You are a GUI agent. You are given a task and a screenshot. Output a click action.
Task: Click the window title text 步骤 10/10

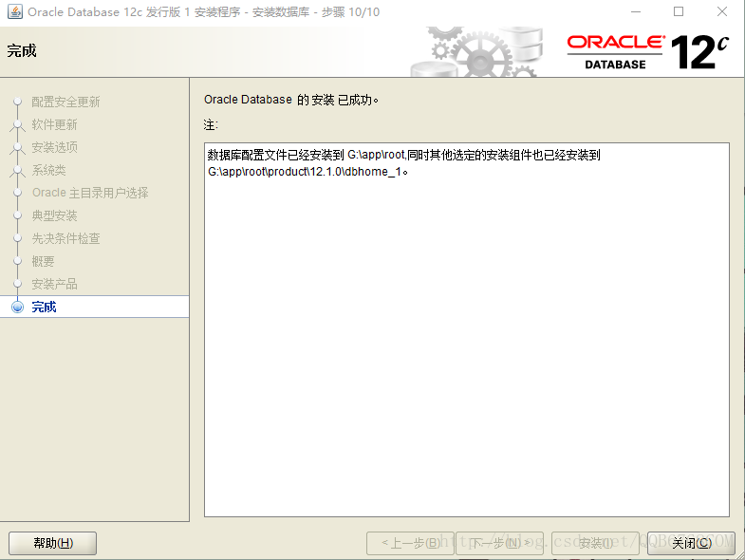(350, 12)
